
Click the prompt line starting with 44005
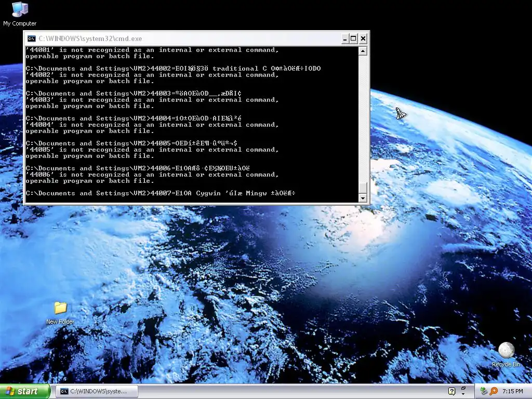[x=131, y=143]
